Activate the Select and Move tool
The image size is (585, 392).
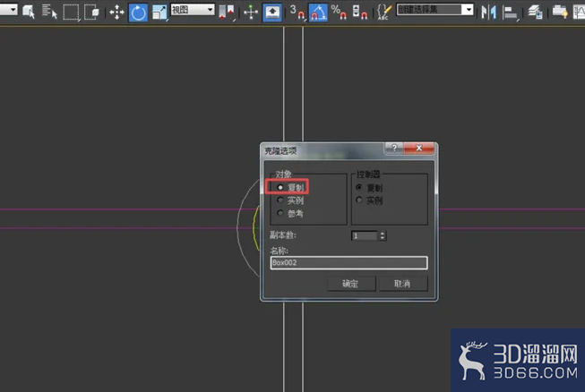pos(116,13)
